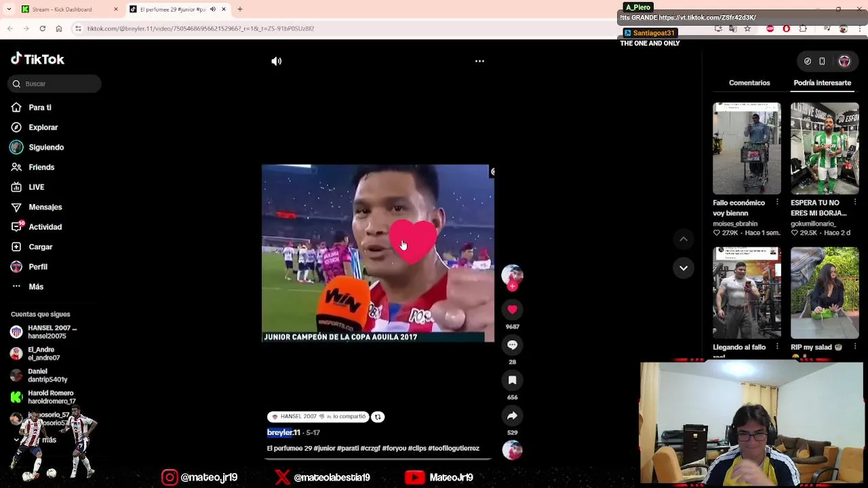The image size is (868, 488).
Task: Open a new browser tab
Action: pyautogui.click(x=240, y=9)
